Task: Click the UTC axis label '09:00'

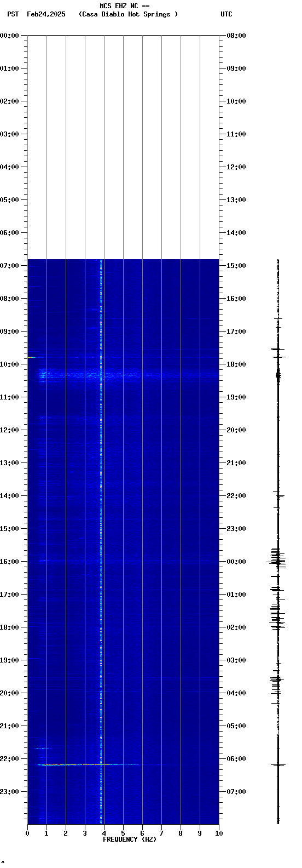Action: (236, 68)
